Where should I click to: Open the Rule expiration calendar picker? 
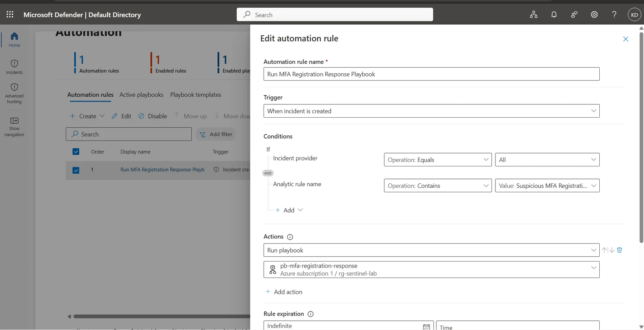point(426,327)
